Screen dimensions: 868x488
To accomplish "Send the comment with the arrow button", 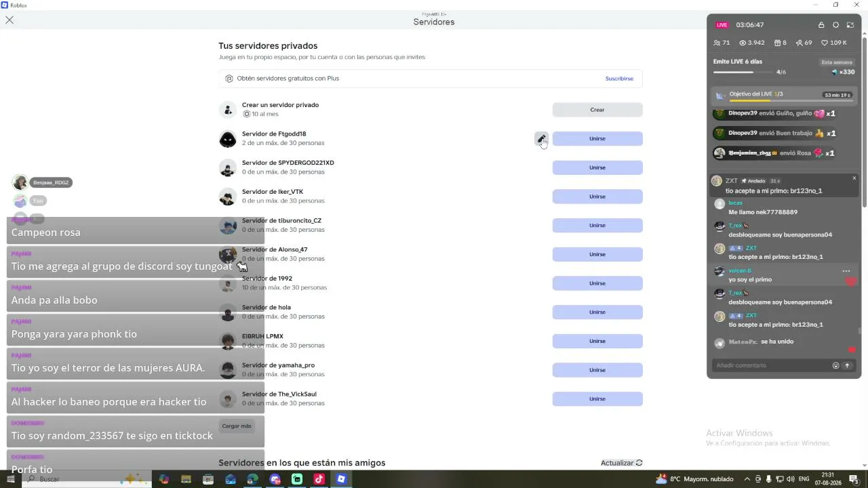I will [847, 365].
